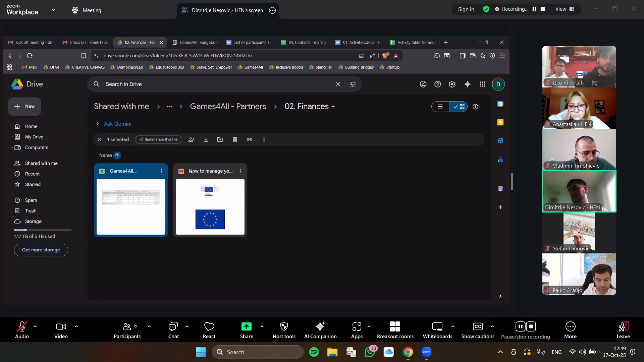Move the selected file to trash
The height and width of the screenshot is (362, 644).
coord(235,139)
